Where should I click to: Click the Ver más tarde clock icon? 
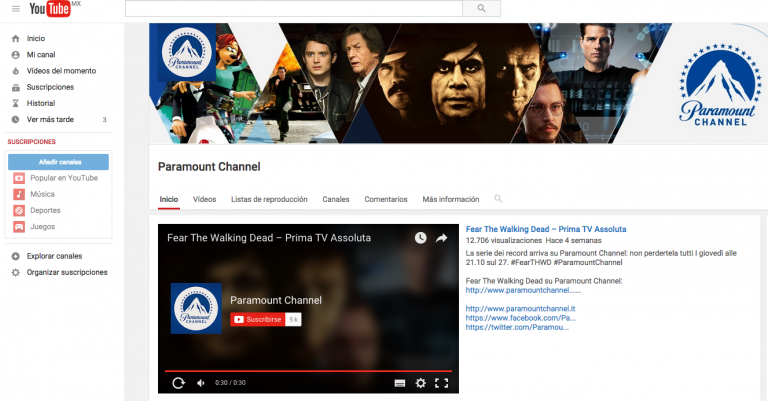[x=16, y=119]
